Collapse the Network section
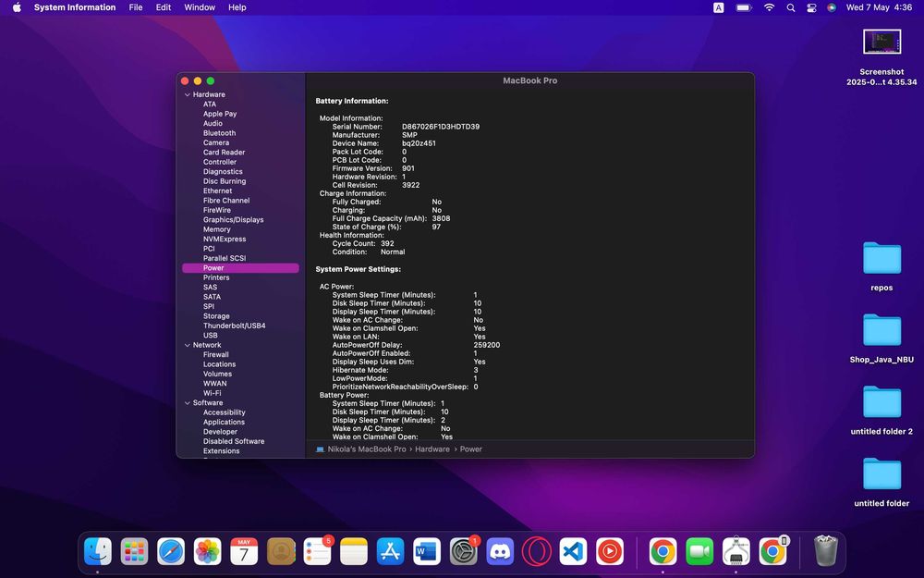Viewport: 924px width, 578px height. tap(188, 345)
